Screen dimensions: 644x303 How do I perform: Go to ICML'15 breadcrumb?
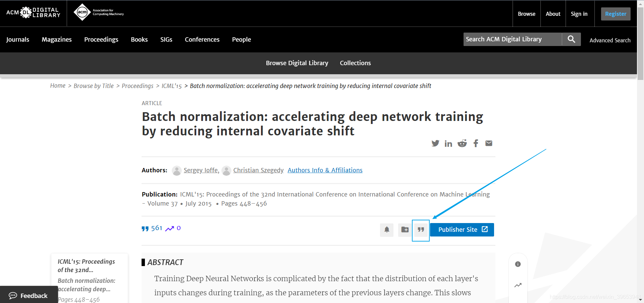(x=172, y=86)
